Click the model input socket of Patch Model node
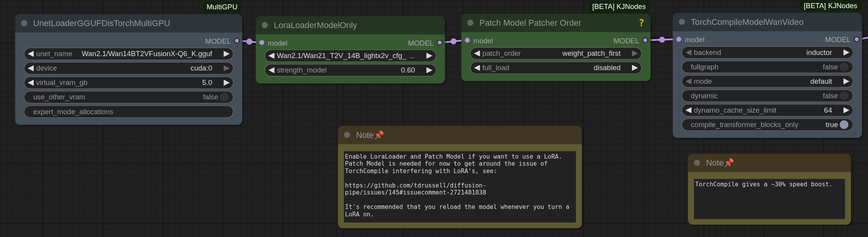The image size is (868, 237). (x=467, y=41)
